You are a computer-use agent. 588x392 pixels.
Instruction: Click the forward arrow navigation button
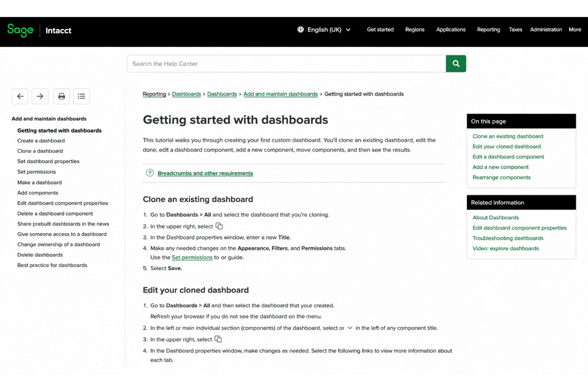pyautogui.click(x=40, y=96)
